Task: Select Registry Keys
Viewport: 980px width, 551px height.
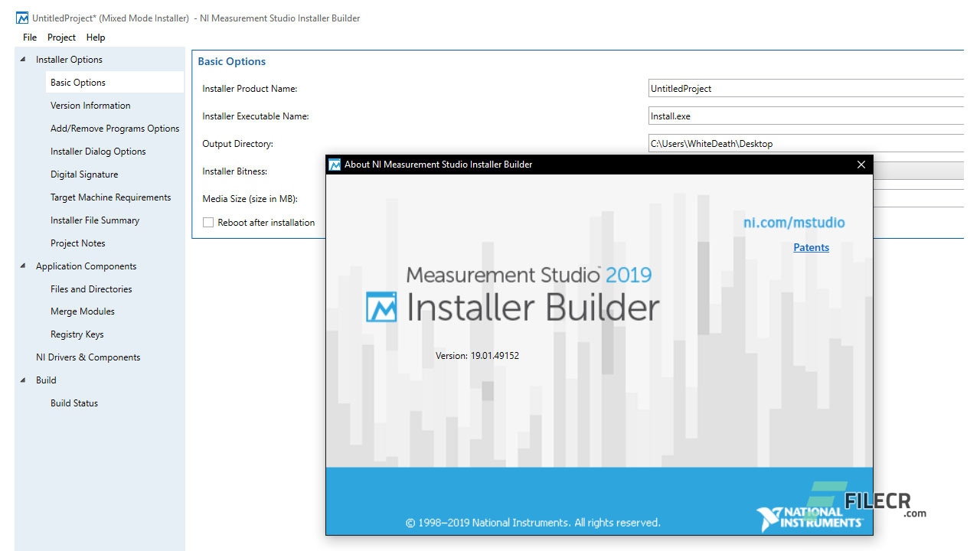Action: 77,334
